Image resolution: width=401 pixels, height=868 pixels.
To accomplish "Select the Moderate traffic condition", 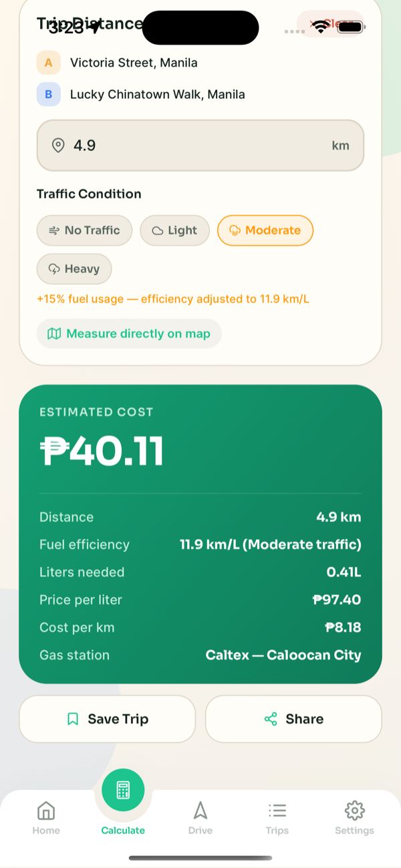I will [x=265, y=230].
